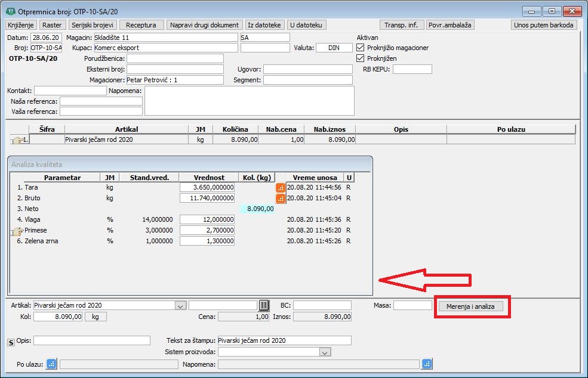Click the orange scale icon in Bruto row
588x378 pixels.
coord(281,198)
